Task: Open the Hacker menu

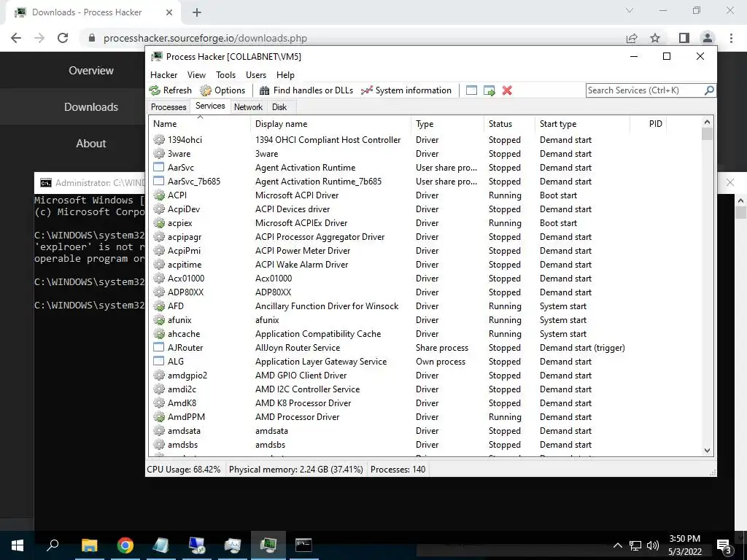Action: [x=164, y=75]
